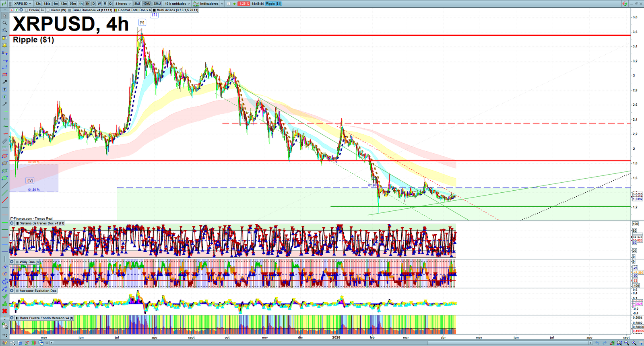Viewport: 644px width, 346px height.
Task: Open the 10 k unidades dropdown
Action: pos(177,4)
